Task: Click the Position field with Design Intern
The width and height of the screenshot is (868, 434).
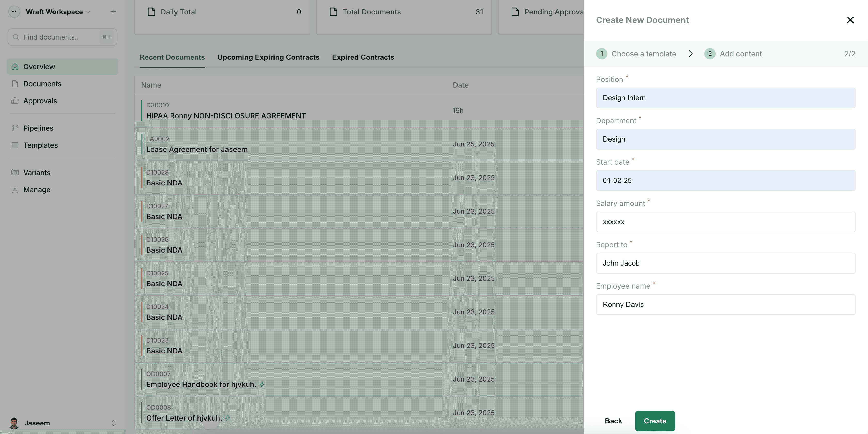Action: tap(726, 98)
